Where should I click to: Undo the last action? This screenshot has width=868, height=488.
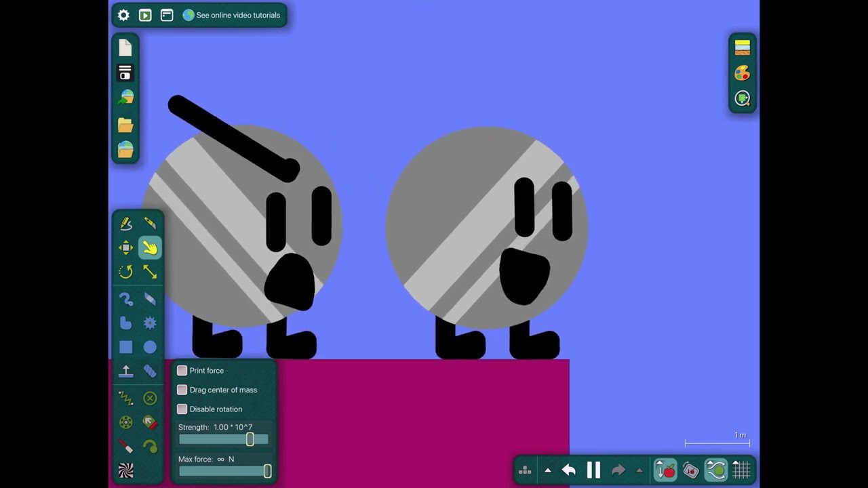coord(569,470)
